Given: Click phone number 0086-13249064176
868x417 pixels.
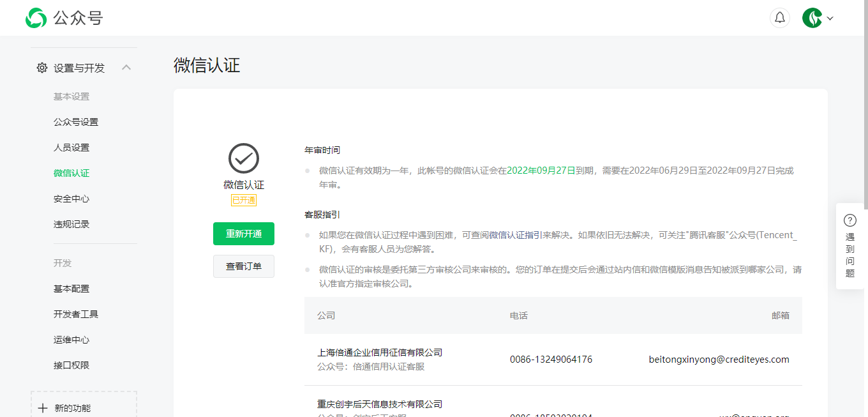Looking at the screenshot, I should [551, 360].
